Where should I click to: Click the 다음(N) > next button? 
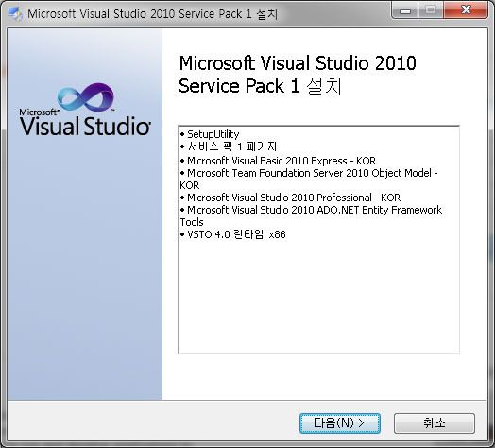tap(340, 423)
